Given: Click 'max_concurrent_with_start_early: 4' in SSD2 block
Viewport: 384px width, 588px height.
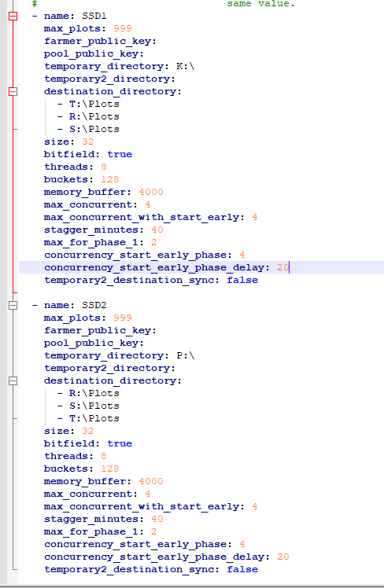Looking at the screenshot, I should click(150, 506).
